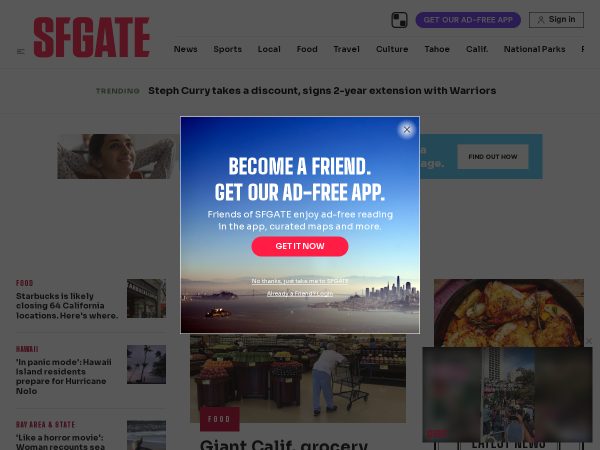Click BAY AREA & STATE category tag
Image resolution: width=600 pixels, height=450 pixels.
45,424
